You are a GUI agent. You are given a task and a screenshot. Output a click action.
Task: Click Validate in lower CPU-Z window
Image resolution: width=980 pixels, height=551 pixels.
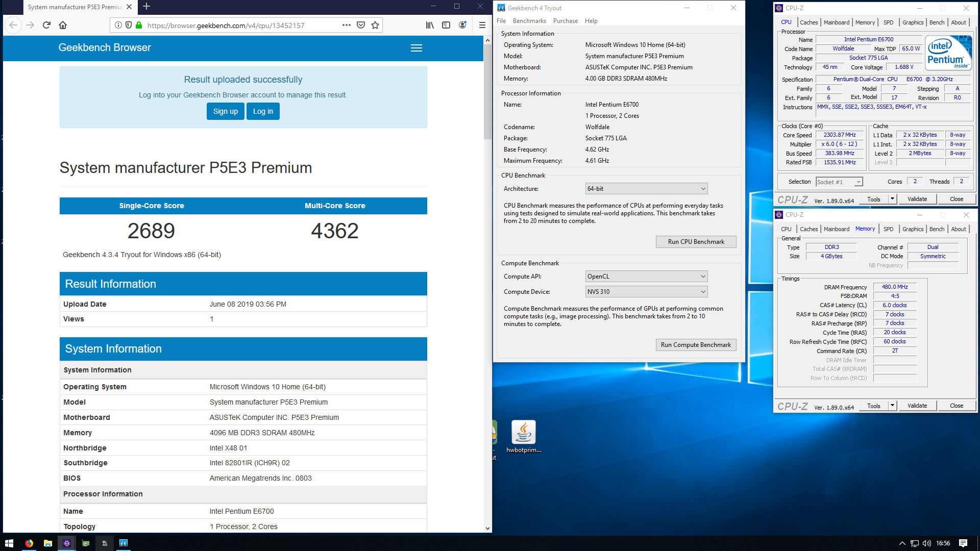[x=917, y=406]
